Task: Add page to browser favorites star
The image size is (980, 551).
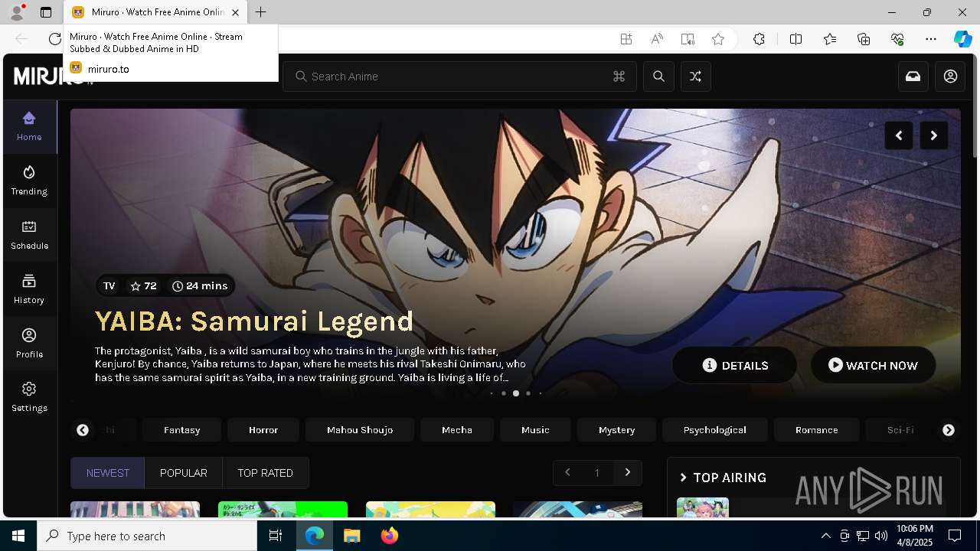Action: coord(718,39)
